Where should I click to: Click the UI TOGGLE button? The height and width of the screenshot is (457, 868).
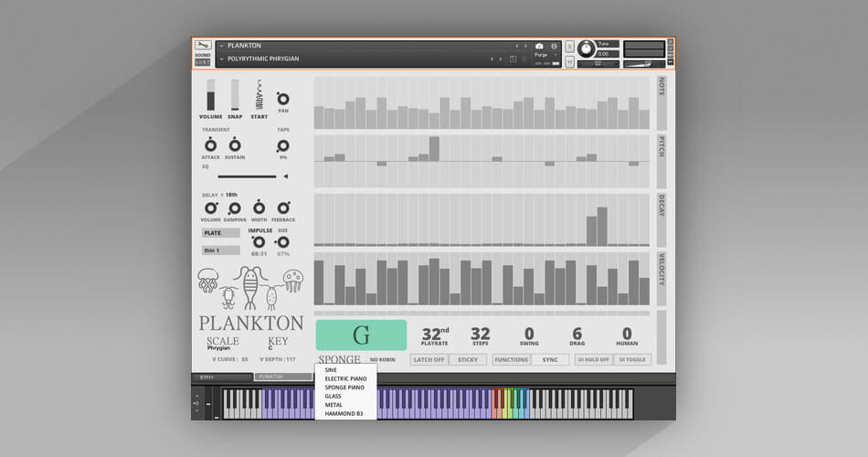(632, 360)
